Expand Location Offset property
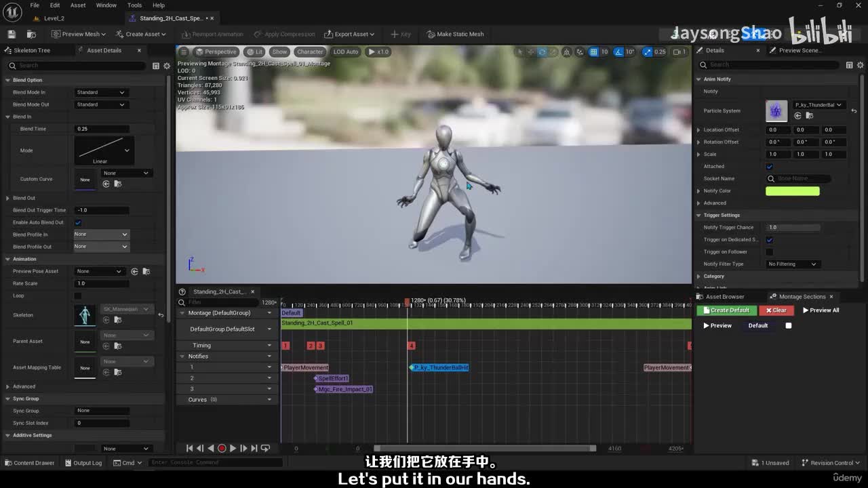 click(x=698, y=129)
